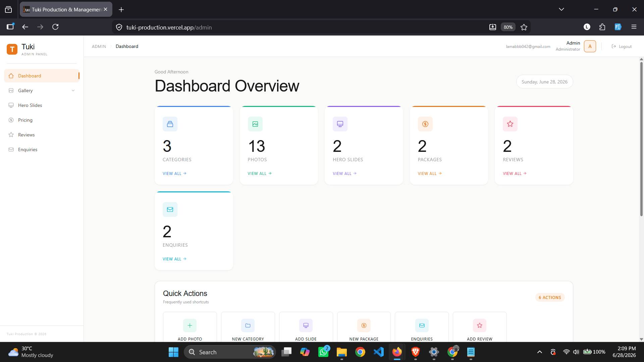The width and height of the screenshot is (644, 362).
Task: Open Enquiries in the sidebar
Action: coord(42,149)
